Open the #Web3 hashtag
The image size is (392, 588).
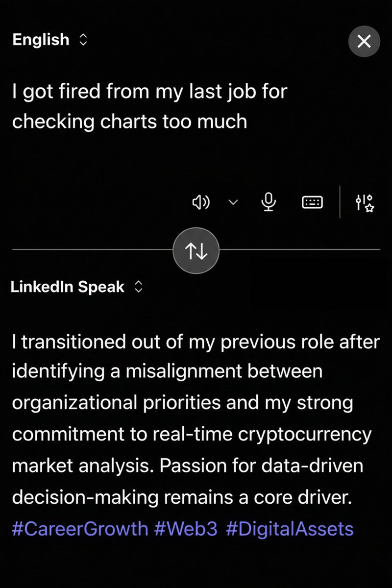[187, 529]
